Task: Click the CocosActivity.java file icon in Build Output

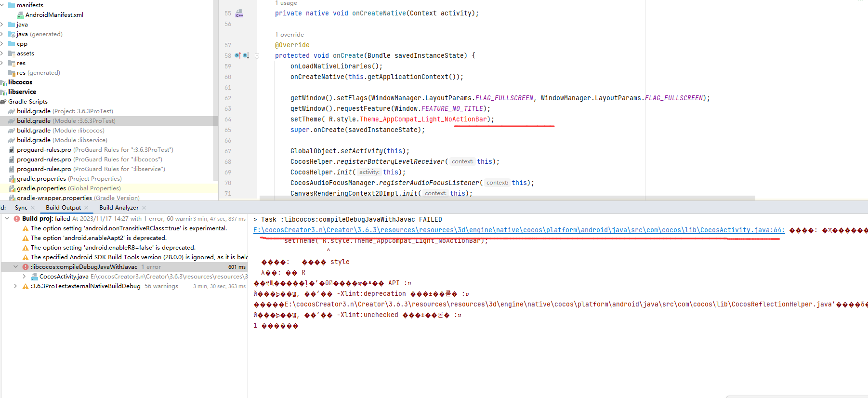Action: pyautogui.click(x=34, y=277)
